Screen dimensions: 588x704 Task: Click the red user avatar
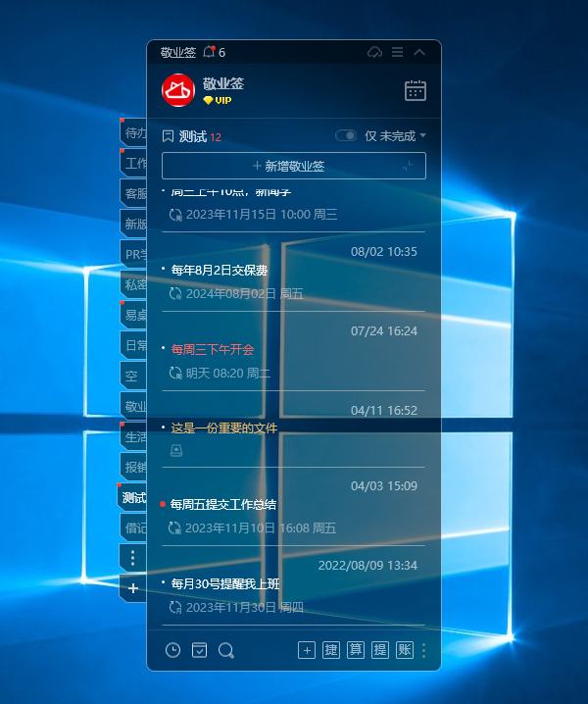pyautogui.click(x=178, y=90)
